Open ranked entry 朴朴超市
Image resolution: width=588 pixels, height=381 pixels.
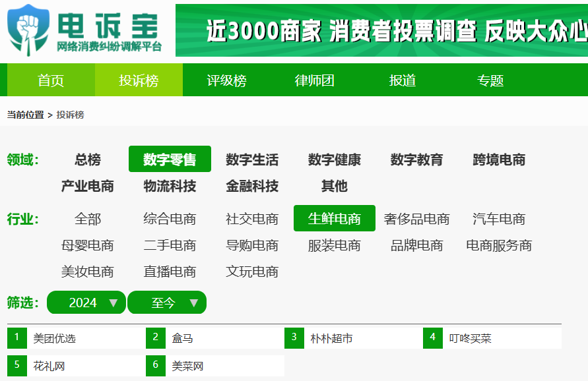(x=354, y=338)
